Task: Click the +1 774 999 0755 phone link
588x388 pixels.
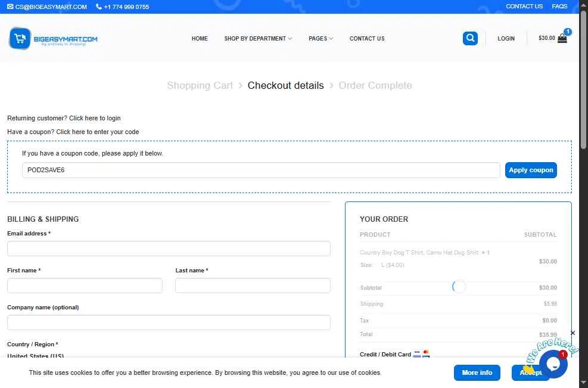Action: point(126,7)
